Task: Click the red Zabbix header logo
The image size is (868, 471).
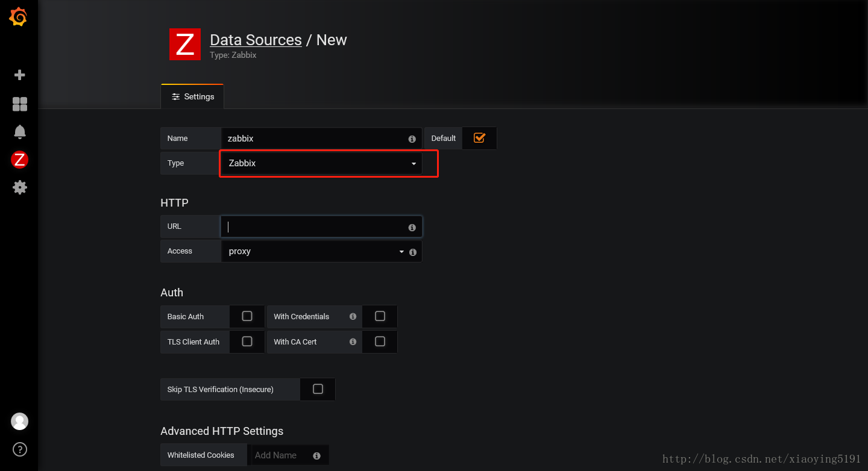Action: [185, 44]
